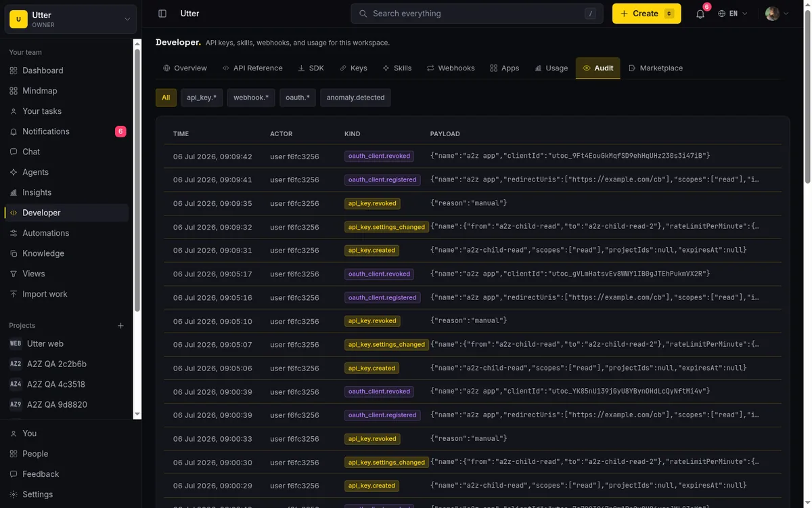This screenshot has height=508, width=812.
Task: Click the Dashboard sidebar icon
Action: point(14,70)
